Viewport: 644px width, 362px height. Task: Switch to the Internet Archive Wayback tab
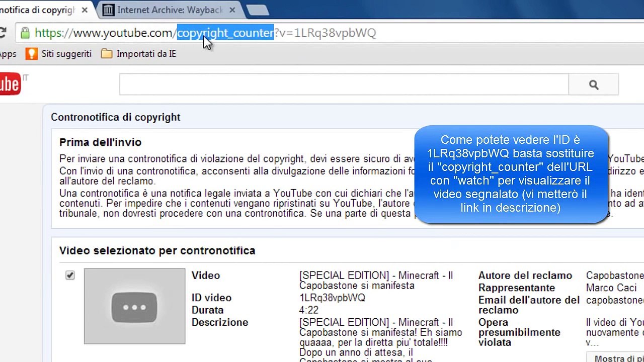coord(169,10)
